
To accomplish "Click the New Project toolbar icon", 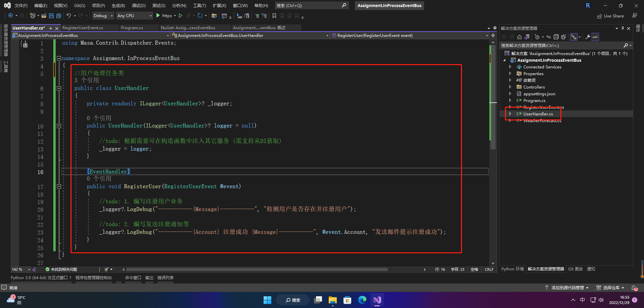I will [33, 16].
